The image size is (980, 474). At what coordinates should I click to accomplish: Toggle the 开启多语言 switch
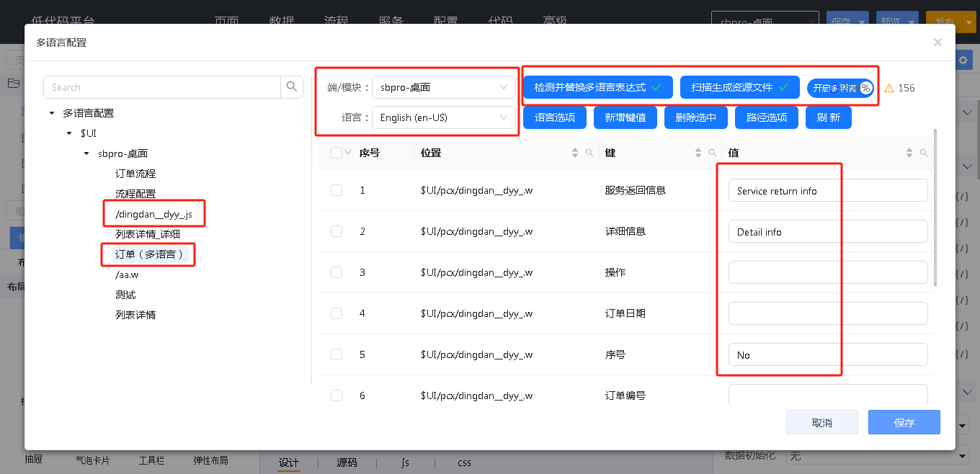[840, 88]
